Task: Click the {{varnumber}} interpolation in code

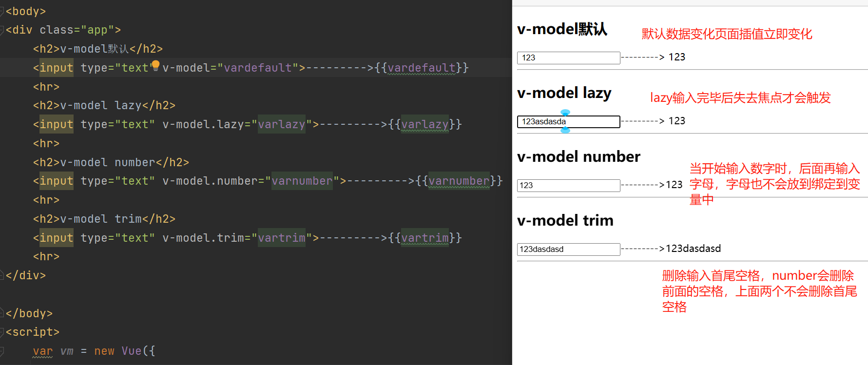Action: 459,181
